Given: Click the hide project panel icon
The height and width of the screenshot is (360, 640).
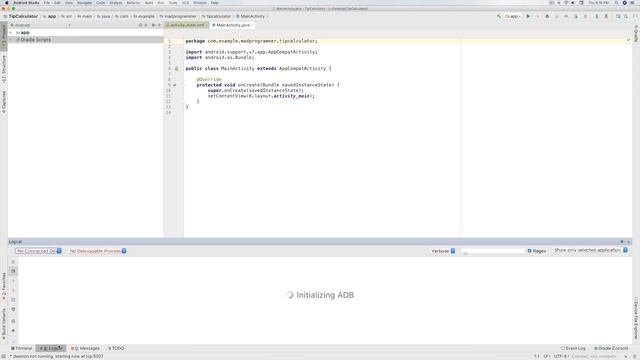Looking at the screenshot, I should [x=160, y=25].
